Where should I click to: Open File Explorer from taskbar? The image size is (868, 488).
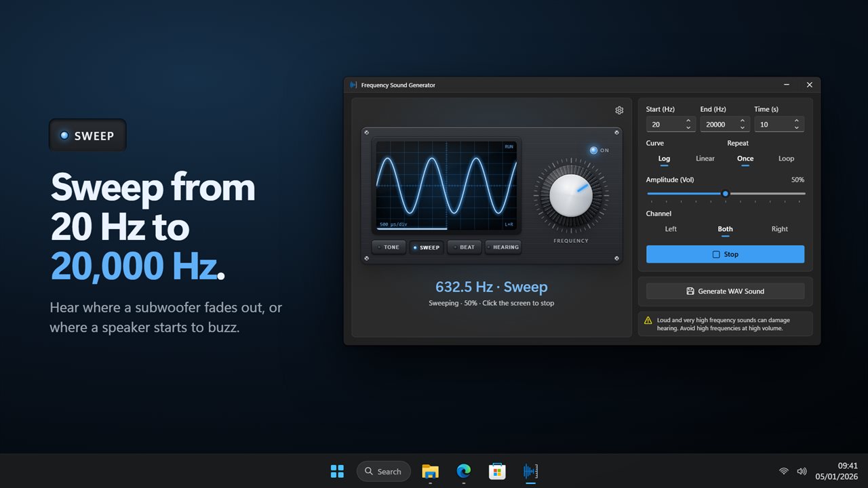coord(430,471)
